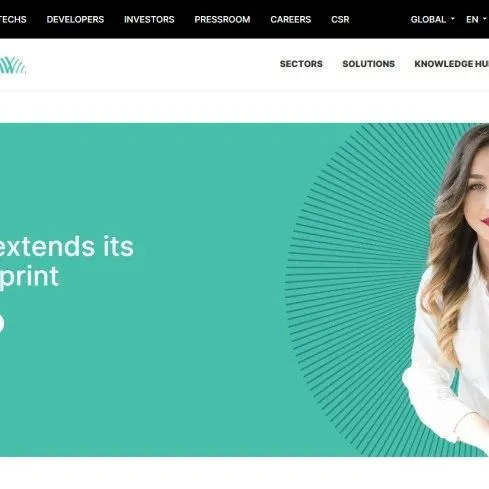Visit the CAREERS page

pos(290,19)
